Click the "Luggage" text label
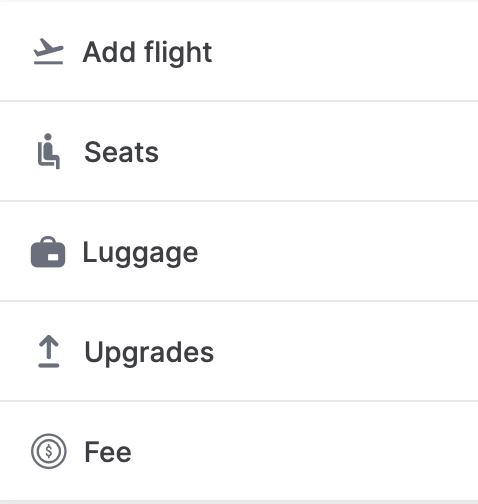 coord(140,253)
